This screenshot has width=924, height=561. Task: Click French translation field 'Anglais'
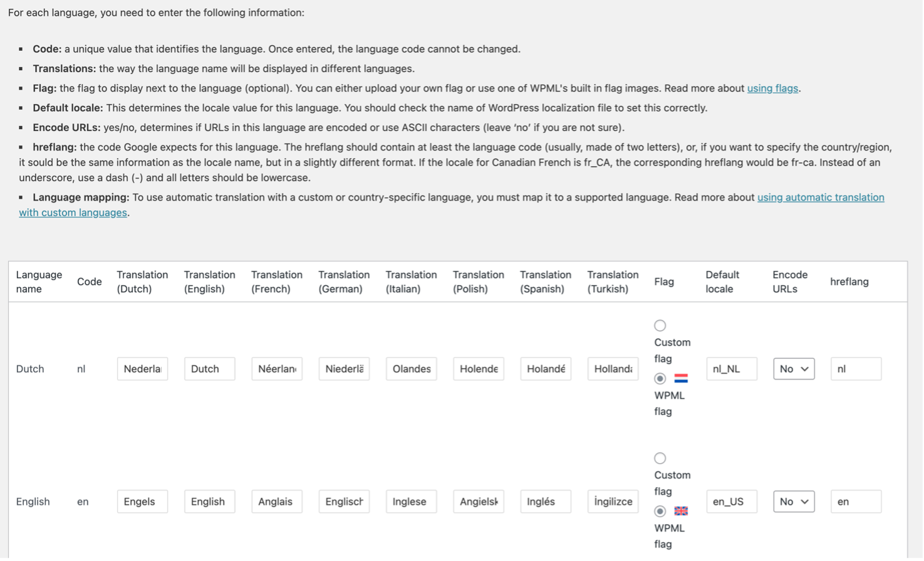click(x=277, y=502)
